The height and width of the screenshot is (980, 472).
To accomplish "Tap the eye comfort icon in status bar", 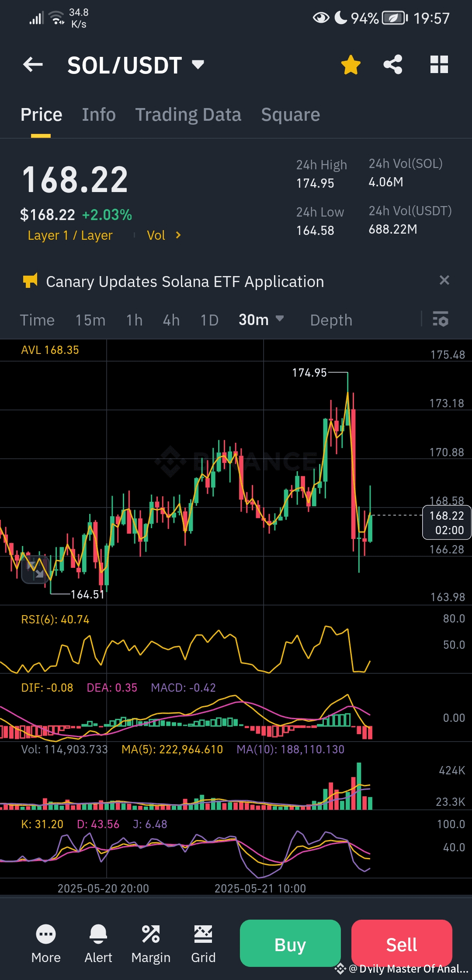I will point(321,18).
